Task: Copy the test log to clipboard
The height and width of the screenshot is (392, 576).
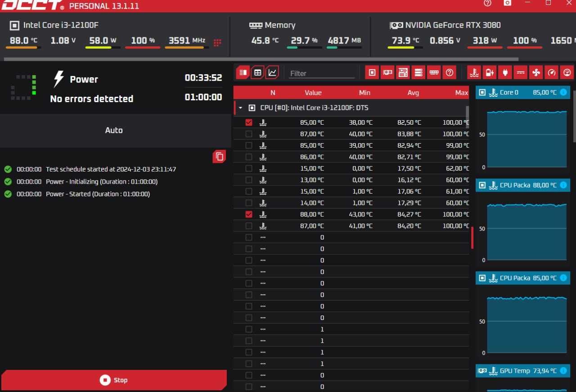Action: [x=220, y=157]
